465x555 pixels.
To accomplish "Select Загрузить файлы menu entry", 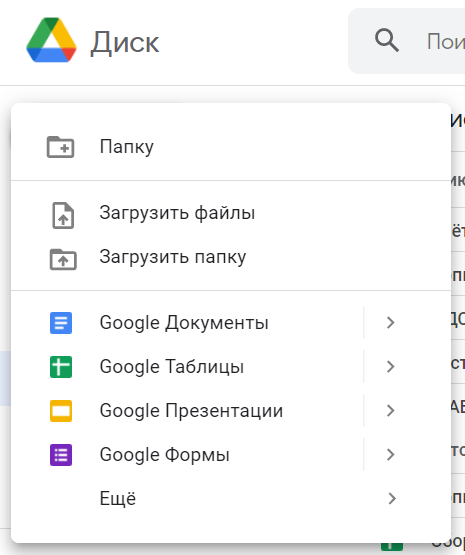I will tap(231, 213).
